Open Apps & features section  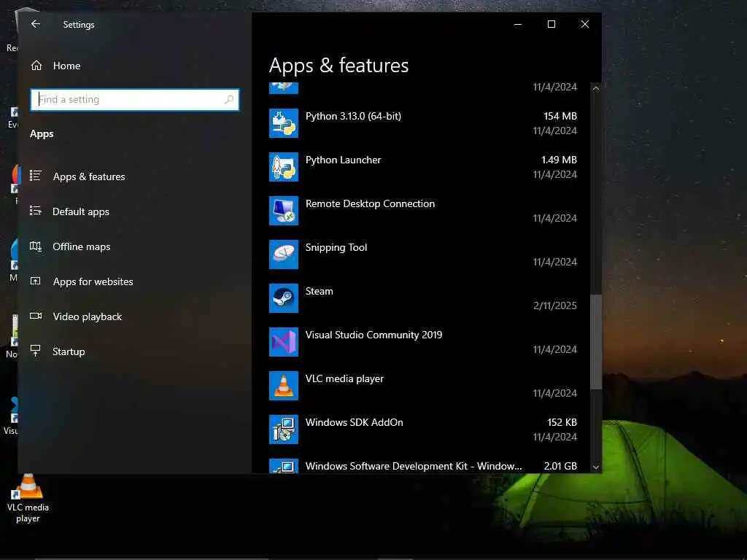click(89, 176)
